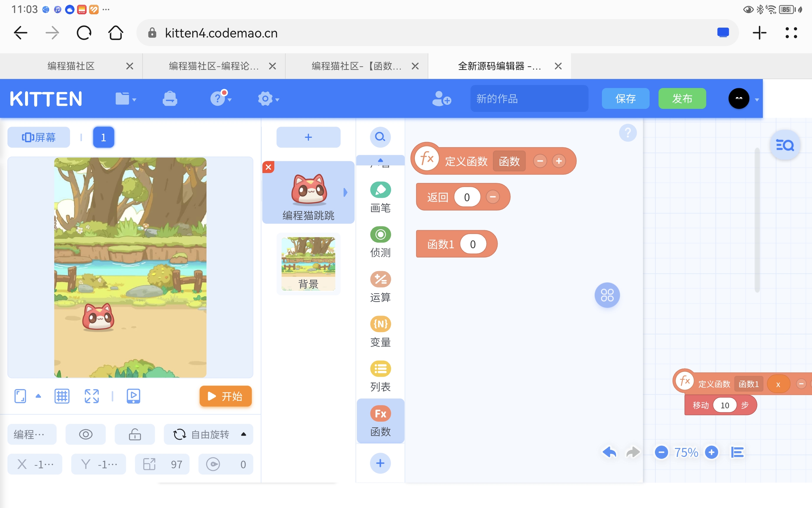This screenshot has width=812, height=508.
Task: Open the help question-mark menu
Action: (220, 98)
